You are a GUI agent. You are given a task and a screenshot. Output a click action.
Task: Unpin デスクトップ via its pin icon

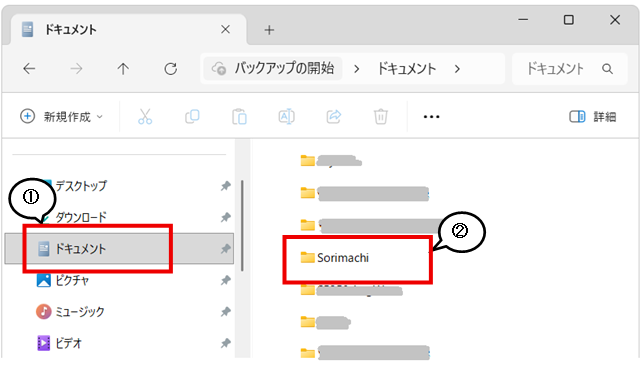(x=225, y=186)
